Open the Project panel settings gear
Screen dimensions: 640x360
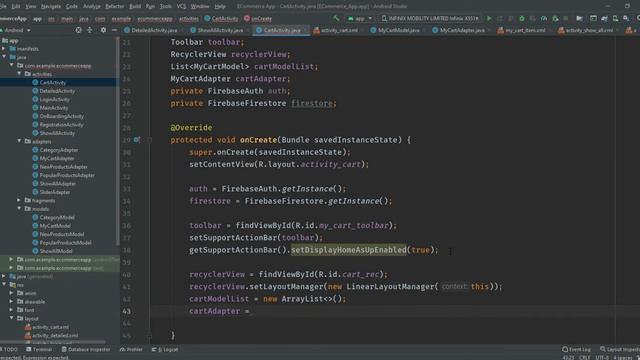coord(103,30)
